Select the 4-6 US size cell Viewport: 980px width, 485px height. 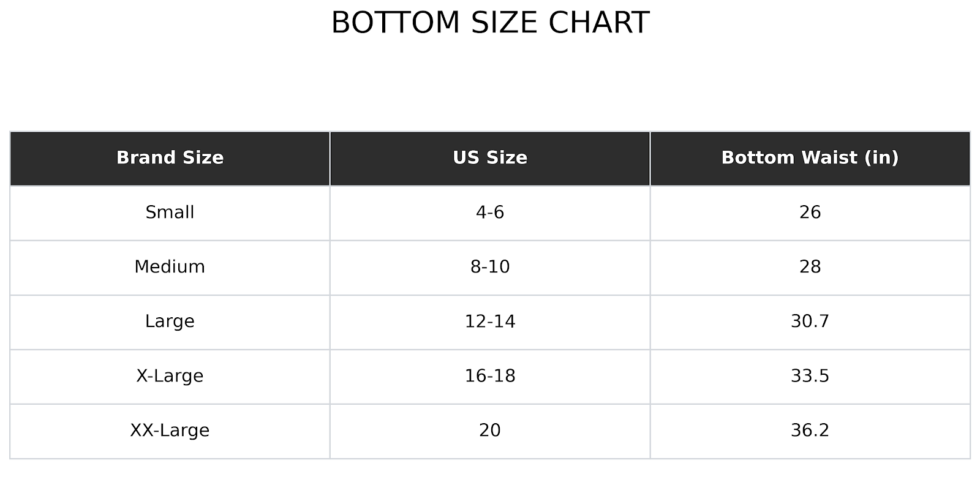coord(490,212)
